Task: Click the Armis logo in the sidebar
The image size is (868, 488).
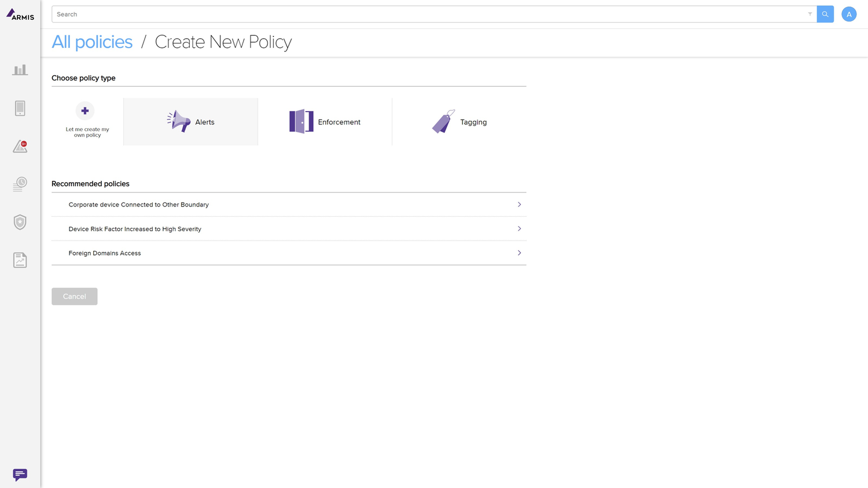Action: [x=20, y=14]
